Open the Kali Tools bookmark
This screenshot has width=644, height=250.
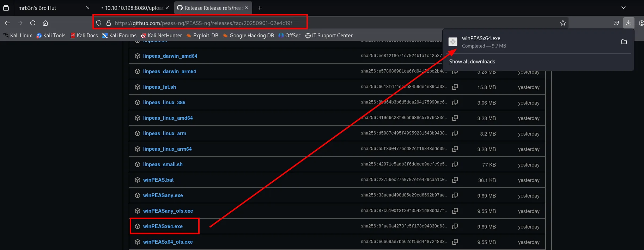[x=51, y=36]
